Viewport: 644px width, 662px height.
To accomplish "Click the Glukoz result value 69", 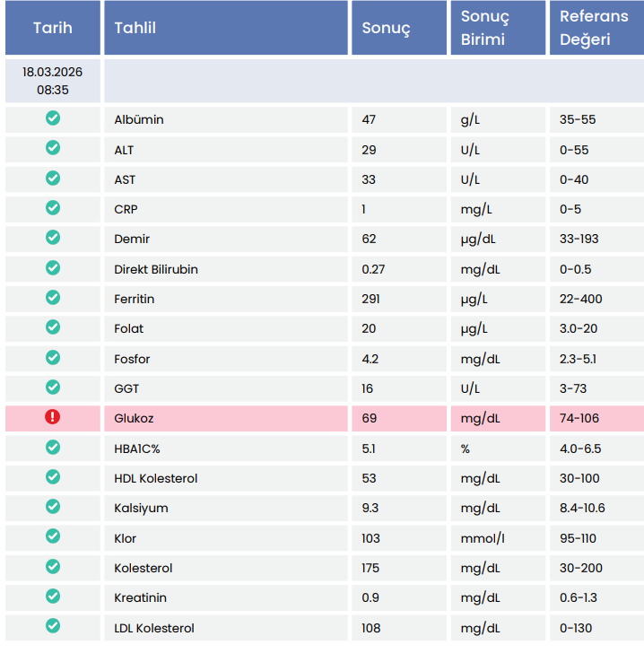I will [x=370, y=418].
